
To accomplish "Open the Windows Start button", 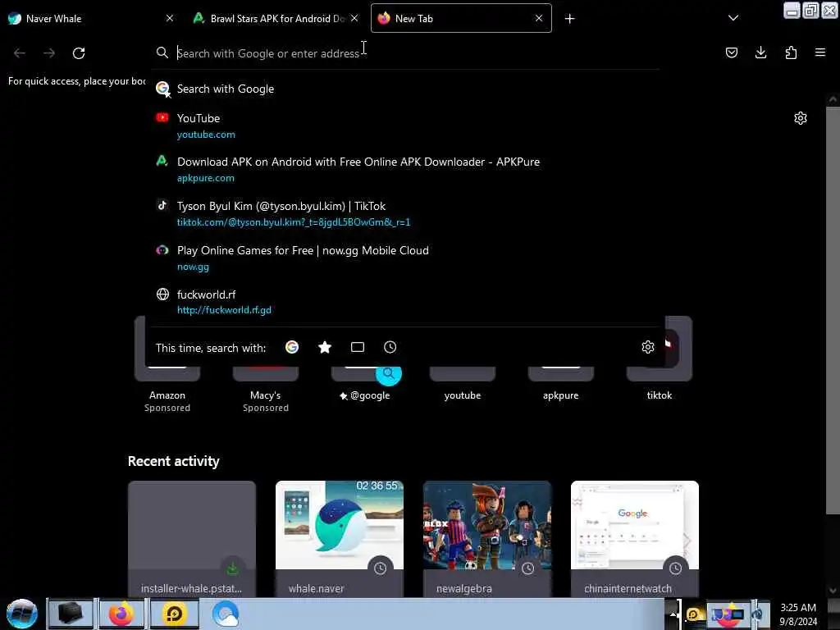I will [x=22, y=614].
